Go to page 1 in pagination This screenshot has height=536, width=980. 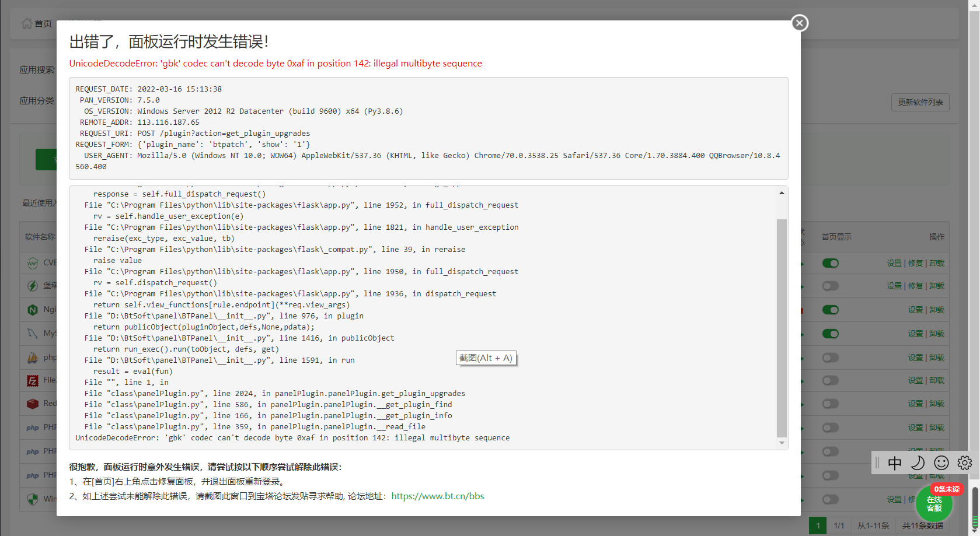[x=818, y=526]
